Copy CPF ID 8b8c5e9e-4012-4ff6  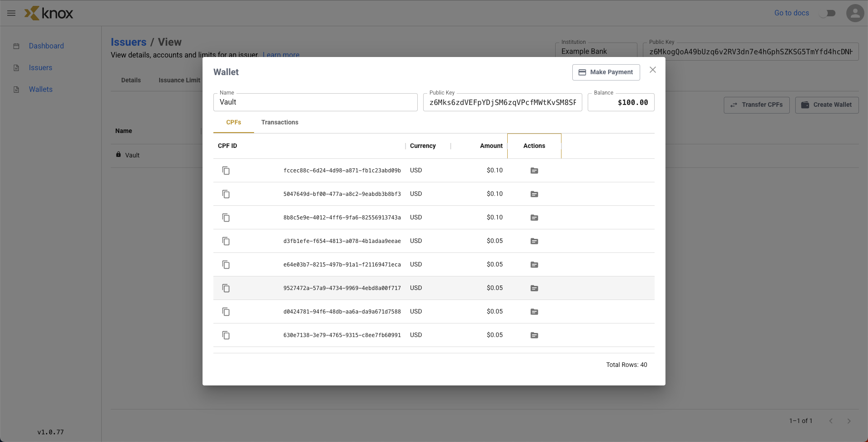pyautogui.click(x=226, y=218)
